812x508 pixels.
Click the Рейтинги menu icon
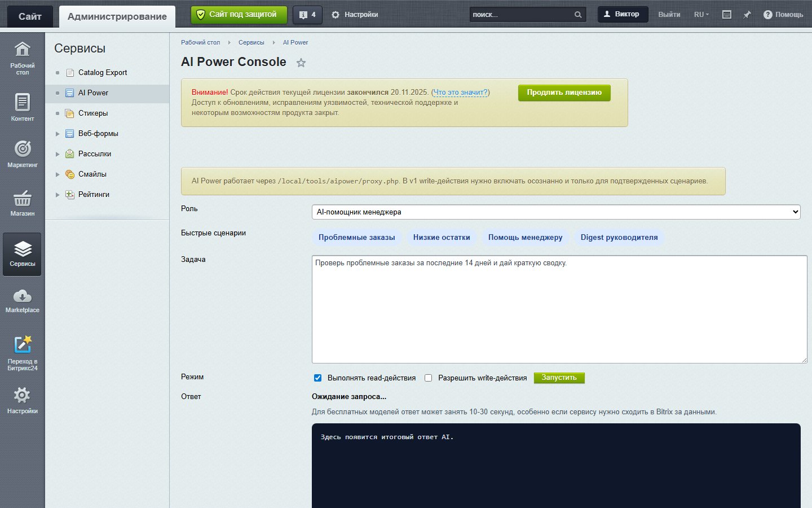[70, 195]
